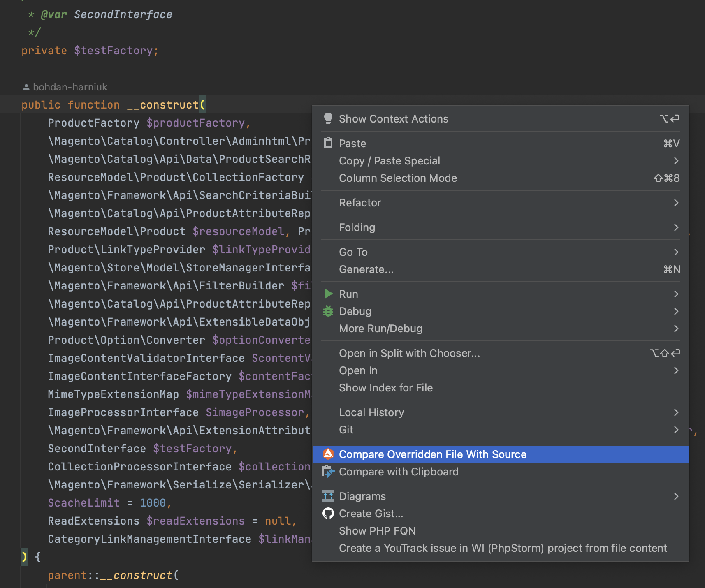Select Compare Overridden File With Source
This screenshot has width=705, height=588.
tap(500, 454)
